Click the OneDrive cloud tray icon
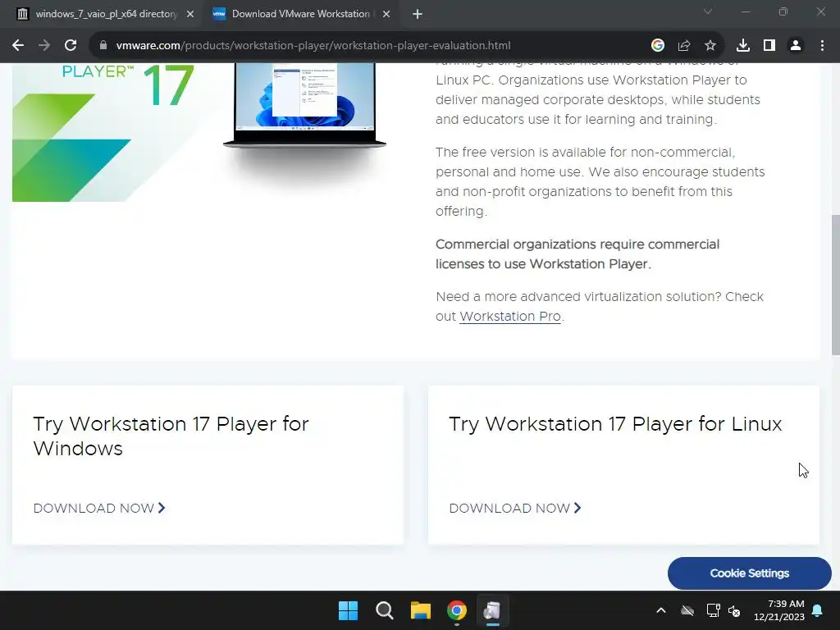The width and height of the screenshot is (840, 630). 687,610
